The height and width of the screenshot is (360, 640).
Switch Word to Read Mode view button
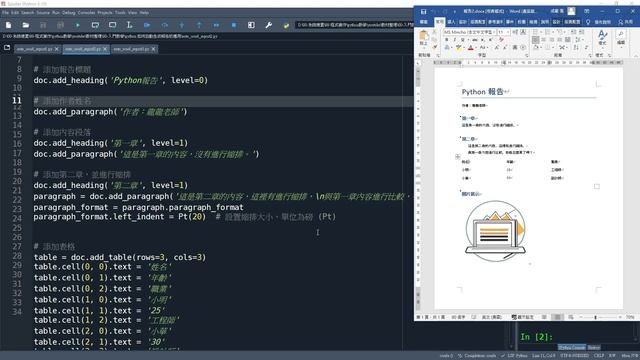tap(544, 317)
